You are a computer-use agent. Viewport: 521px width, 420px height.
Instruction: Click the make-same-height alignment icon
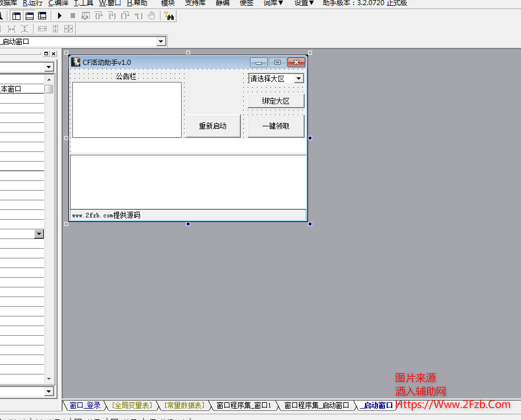55,28
